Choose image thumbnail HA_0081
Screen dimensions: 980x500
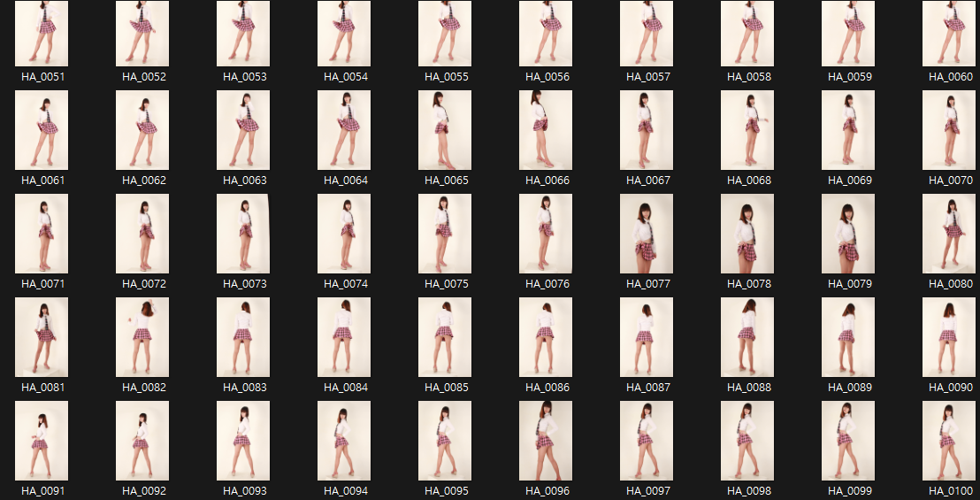point(42,337)
